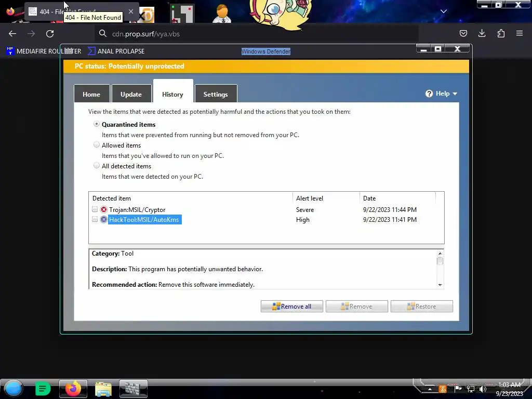This screenshot has height=399, width=532.
Task: Click the maze game desktop icon
Action: point(182,14)
